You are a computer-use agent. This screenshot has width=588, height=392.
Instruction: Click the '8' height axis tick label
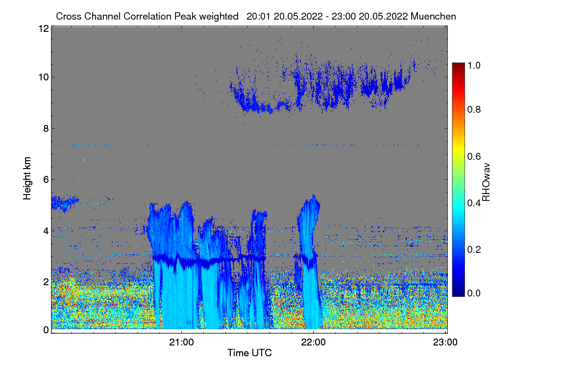tap(46, 128)
